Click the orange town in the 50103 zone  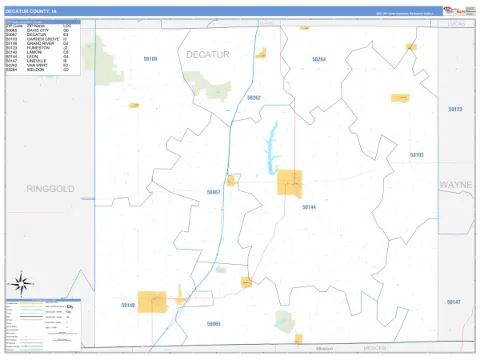click(400, 98)
